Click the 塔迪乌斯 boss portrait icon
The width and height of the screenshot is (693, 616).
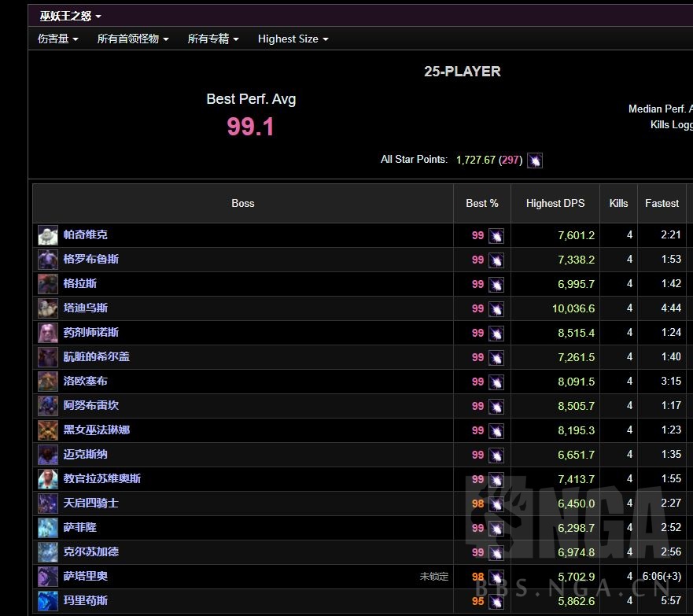pos(48,308)
